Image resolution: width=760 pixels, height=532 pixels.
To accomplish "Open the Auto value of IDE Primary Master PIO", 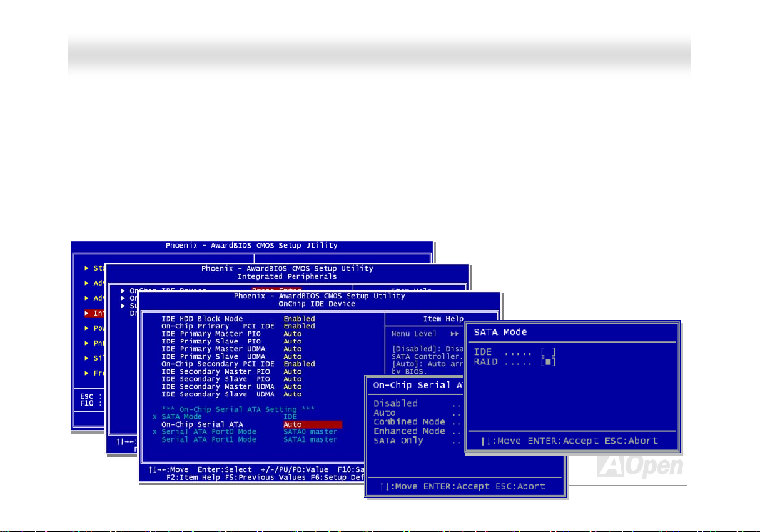I will [292, 334].
